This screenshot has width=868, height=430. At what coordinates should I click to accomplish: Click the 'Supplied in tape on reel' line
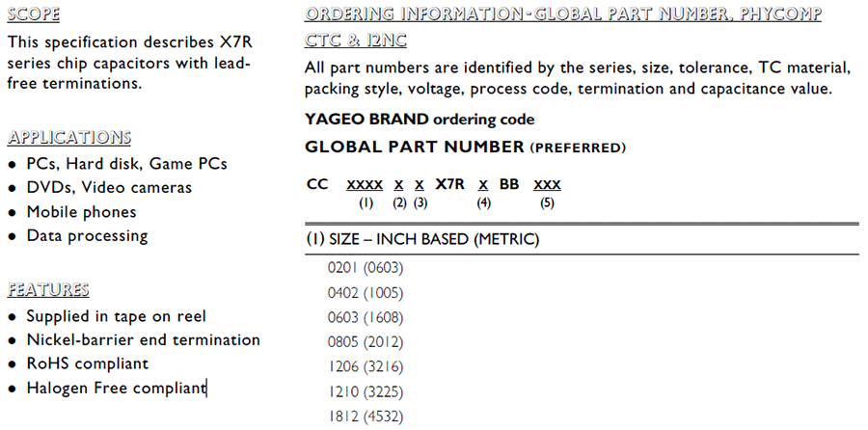[x=116, y=316]
